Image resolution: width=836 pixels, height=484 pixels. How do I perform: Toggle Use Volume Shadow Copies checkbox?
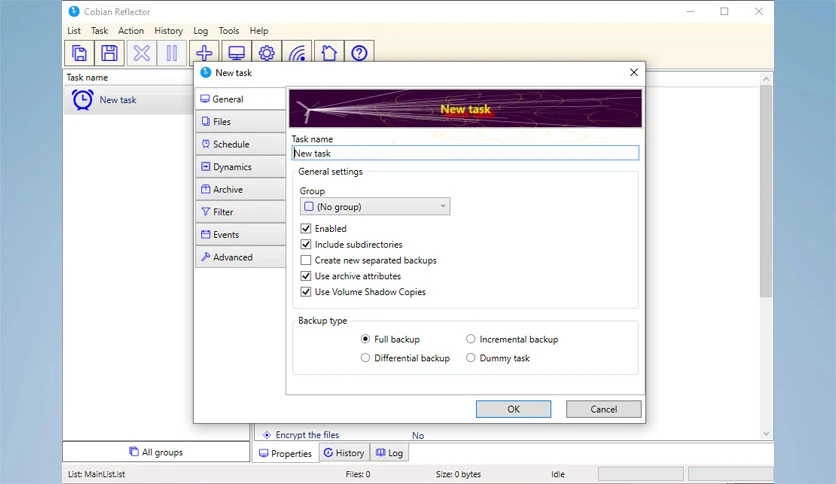[306, 292]
